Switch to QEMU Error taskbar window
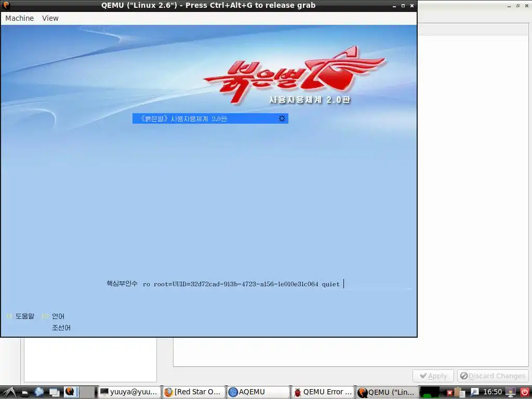The width and height of the screenshot is (532, 399). point(322,392)
